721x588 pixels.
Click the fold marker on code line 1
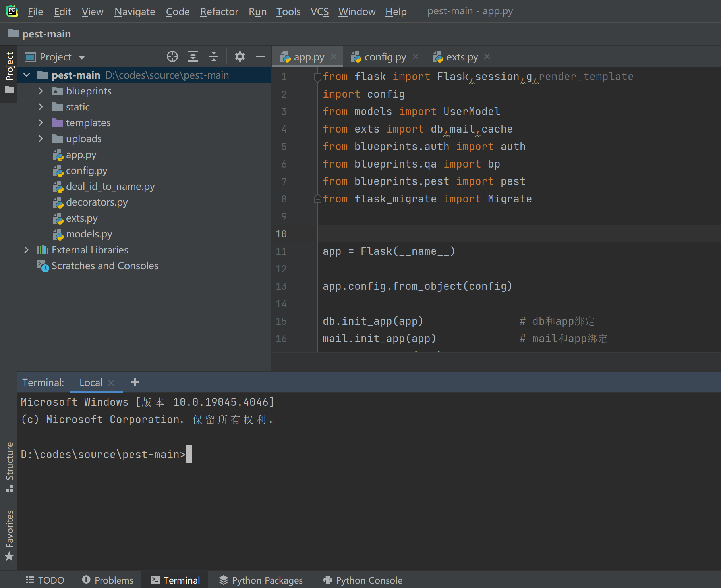click(x=317, y=77)
